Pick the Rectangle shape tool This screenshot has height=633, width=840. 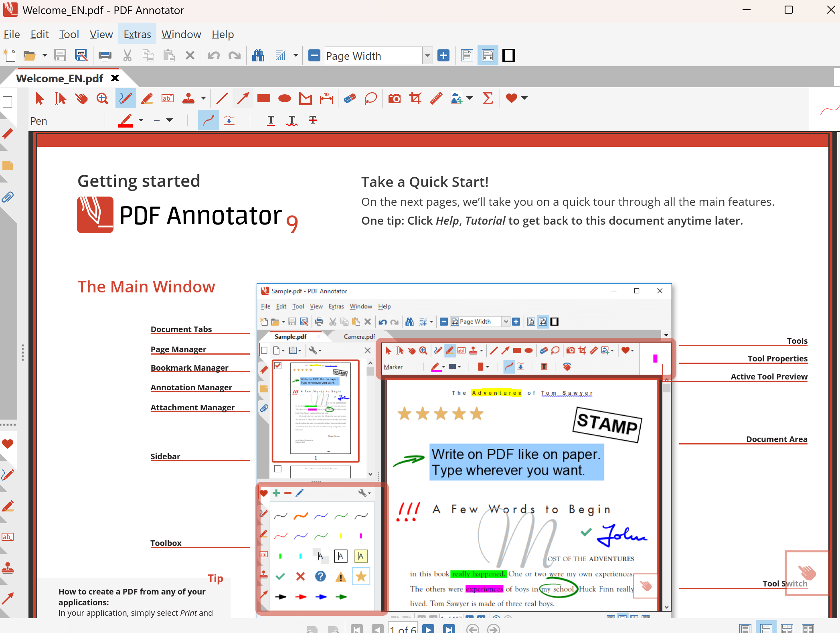click(x=264, y=98)
